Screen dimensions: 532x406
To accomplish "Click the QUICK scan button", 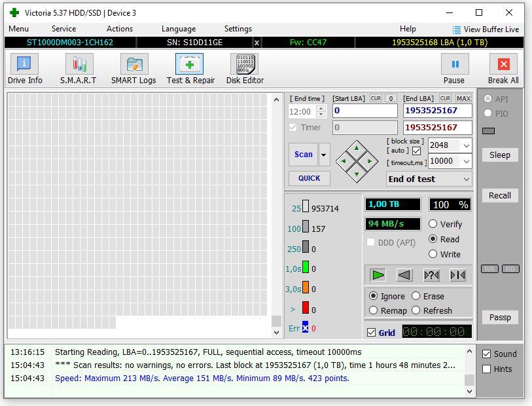I will point(310,178).
